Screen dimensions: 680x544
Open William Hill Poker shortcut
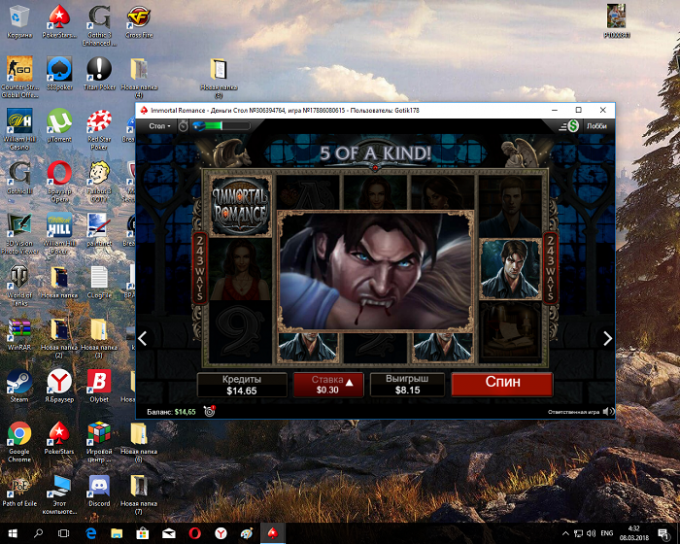(59, 233)
